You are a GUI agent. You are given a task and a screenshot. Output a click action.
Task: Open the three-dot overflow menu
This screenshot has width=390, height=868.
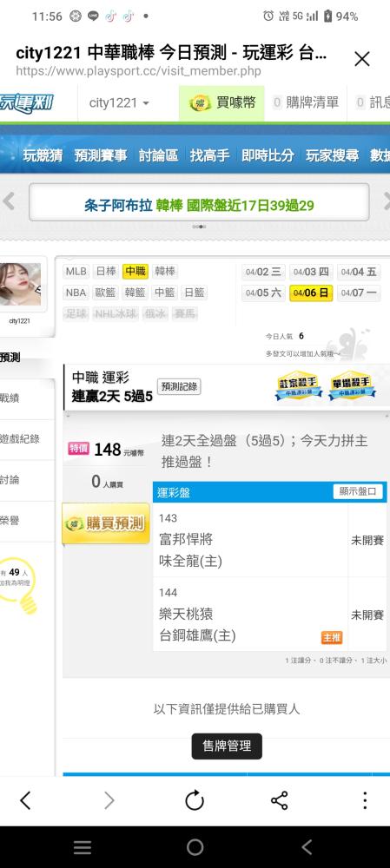tap(365, 800)
